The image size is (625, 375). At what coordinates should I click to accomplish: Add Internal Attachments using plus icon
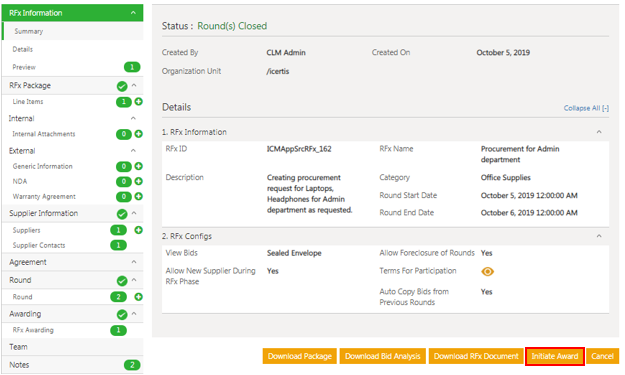click(138, 134)
